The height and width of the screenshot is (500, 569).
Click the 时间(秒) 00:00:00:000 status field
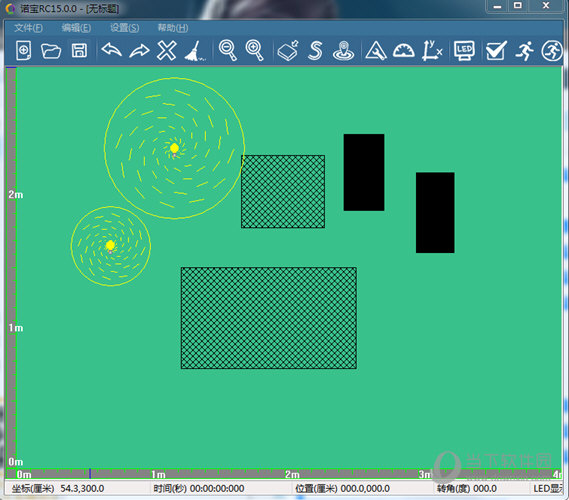(198, 488)
